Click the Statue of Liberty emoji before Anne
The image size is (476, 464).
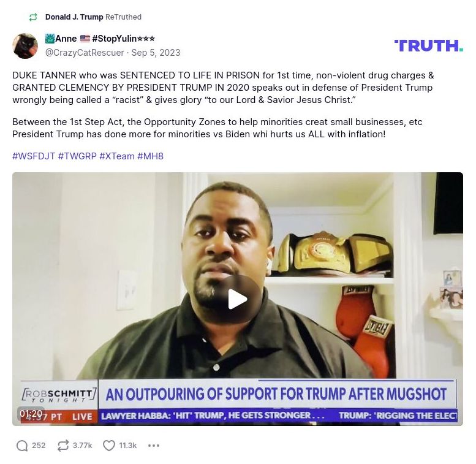(x=50, y=39)
